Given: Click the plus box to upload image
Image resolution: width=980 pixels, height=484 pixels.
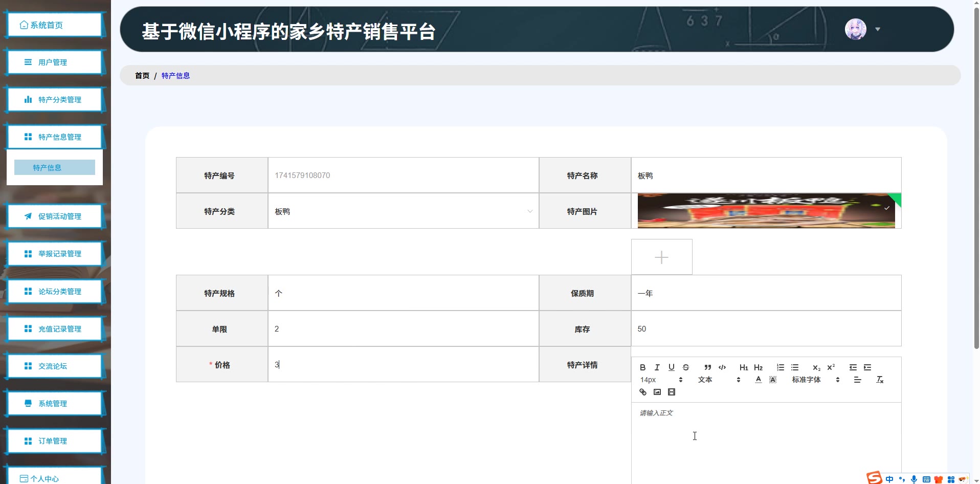Looking at the screenshot, I should (x=662, y=257).
